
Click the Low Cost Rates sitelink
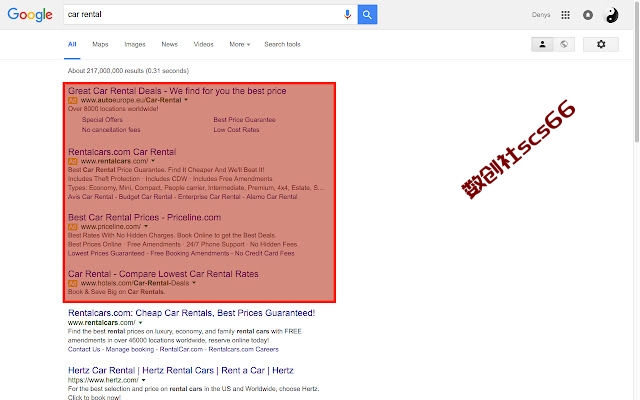pyautogui.click(x=236, y=130)
